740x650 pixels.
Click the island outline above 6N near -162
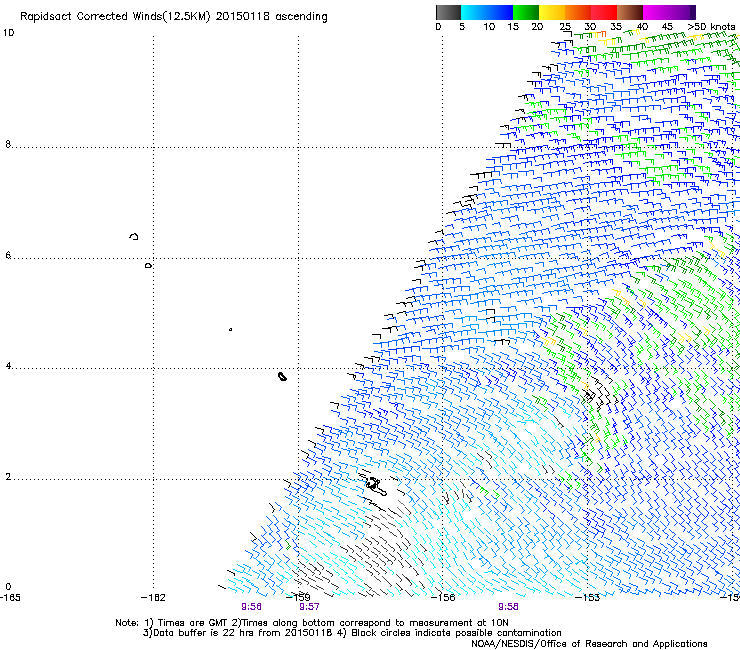click(134, 236)
